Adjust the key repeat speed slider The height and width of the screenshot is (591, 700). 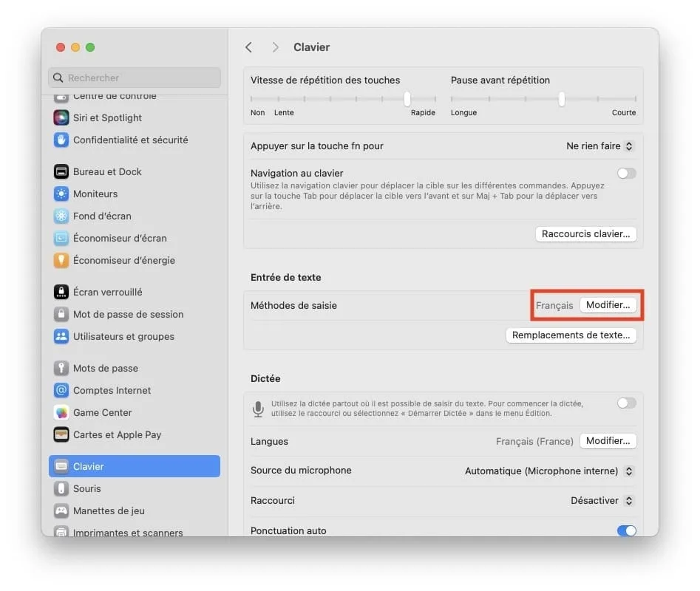click(407, 98)
